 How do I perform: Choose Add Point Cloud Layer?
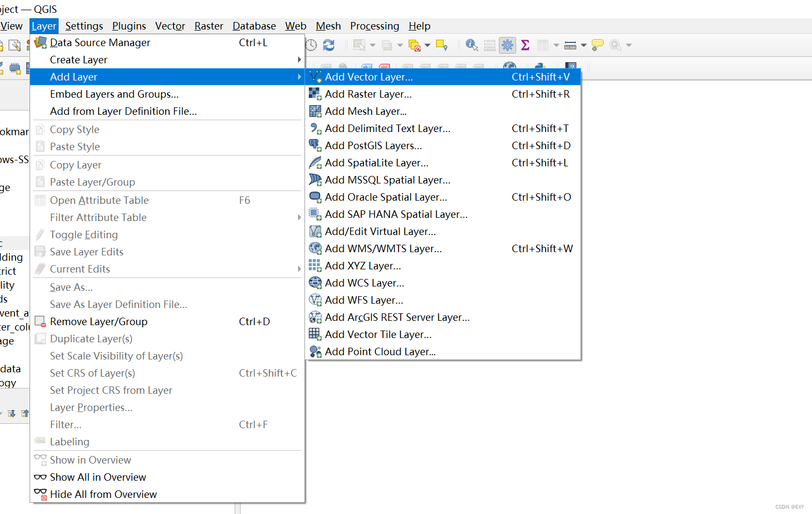pos(443,351)
